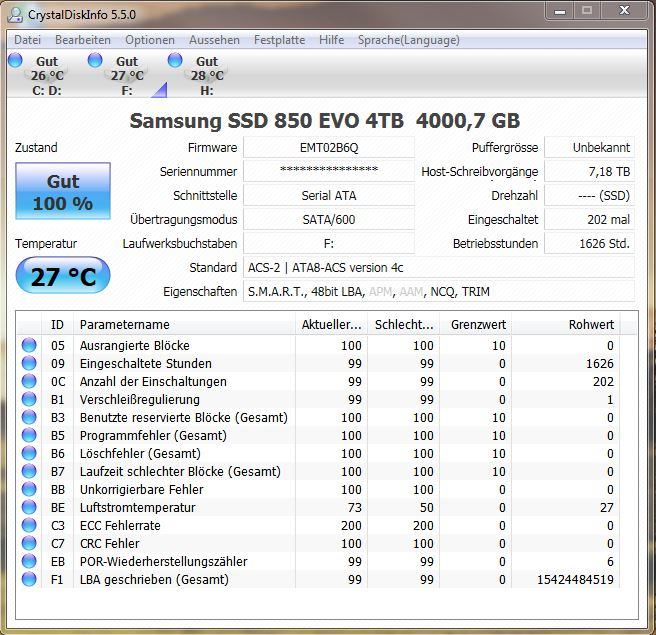Click the Standard field ACS-2 | ATA8-ACS
Image resolution: width=656 pixels, height=635 pixels.
click(439, 267)
